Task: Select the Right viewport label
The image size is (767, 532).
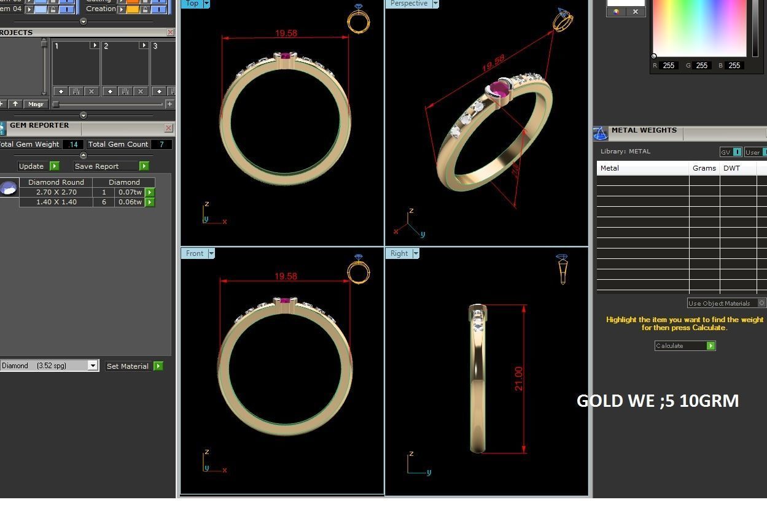Action: [x=399, y=253]
